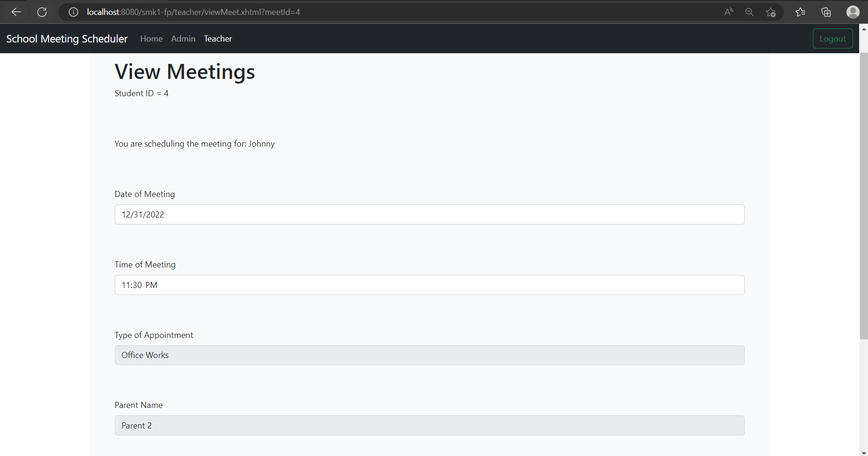Open the site information icon in address bar
Screen dimensions: 868x456
pos(73,12)
